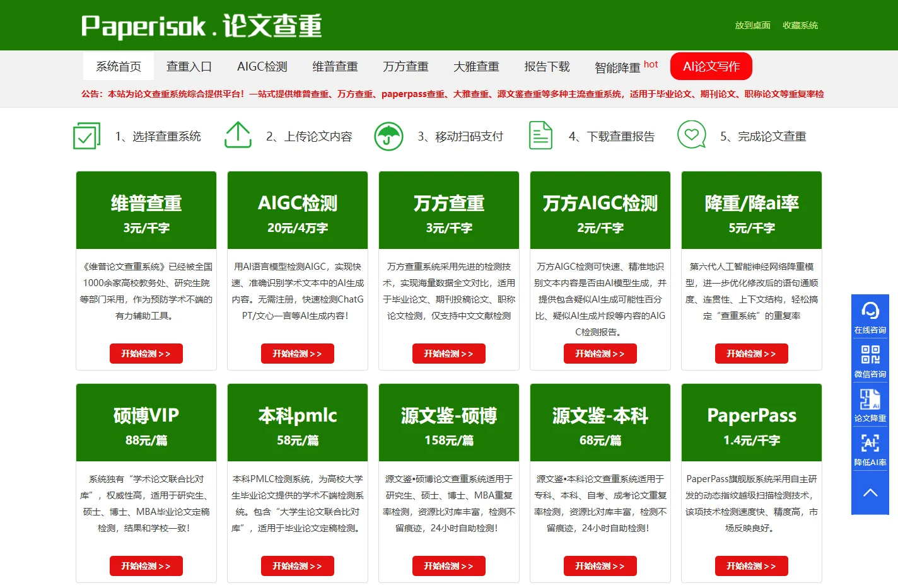Open 报告下载 navigation item
The image size is (898, 588).
point(547,66)
